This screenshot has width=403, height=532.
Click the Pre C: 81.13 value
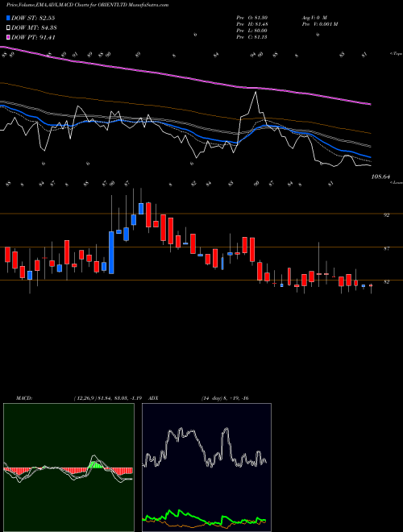coord(252,36)
